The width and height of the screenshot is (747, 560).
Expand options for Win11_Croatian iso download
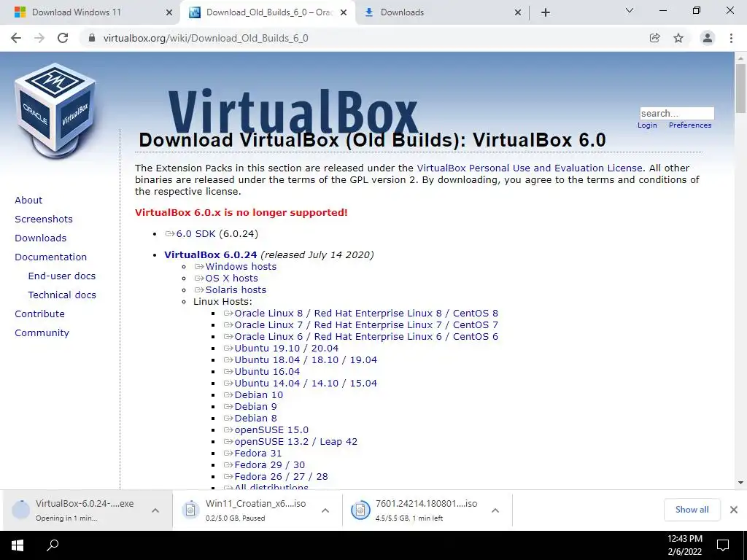point(325,510)
